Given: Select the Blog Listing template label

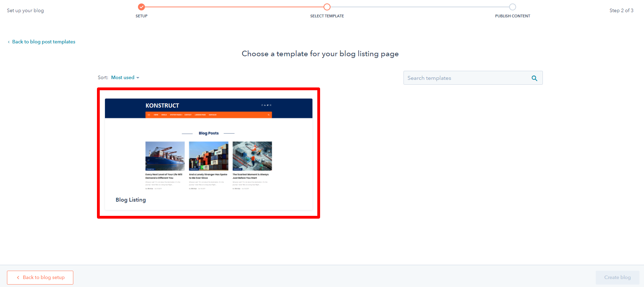Looking at the screenshot, I should 131,200.
